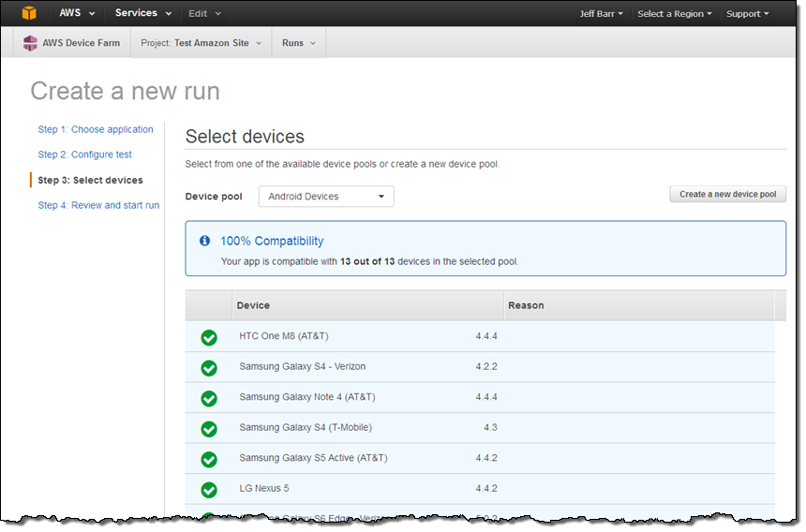Click green checkmark for Samsung Galaxy S4 (T-Mobile)
This screenshot has height=532, width=806.
coord(209,428)
